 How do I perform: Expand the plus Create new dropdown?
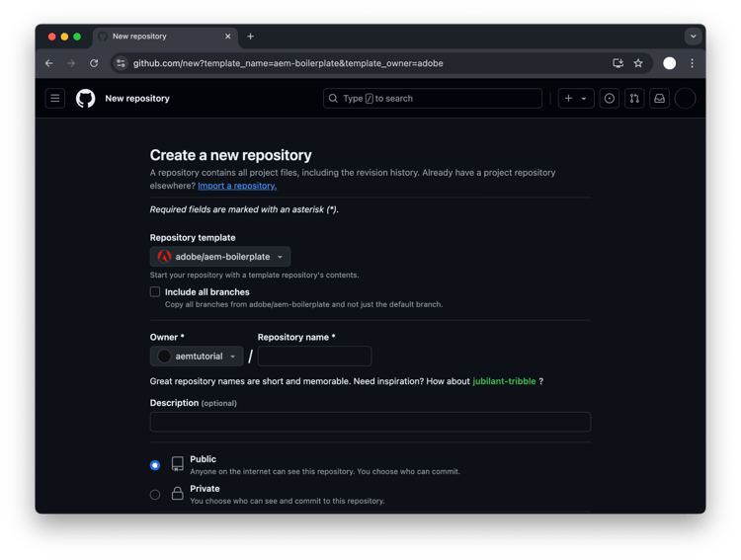[x=576, y=99]
